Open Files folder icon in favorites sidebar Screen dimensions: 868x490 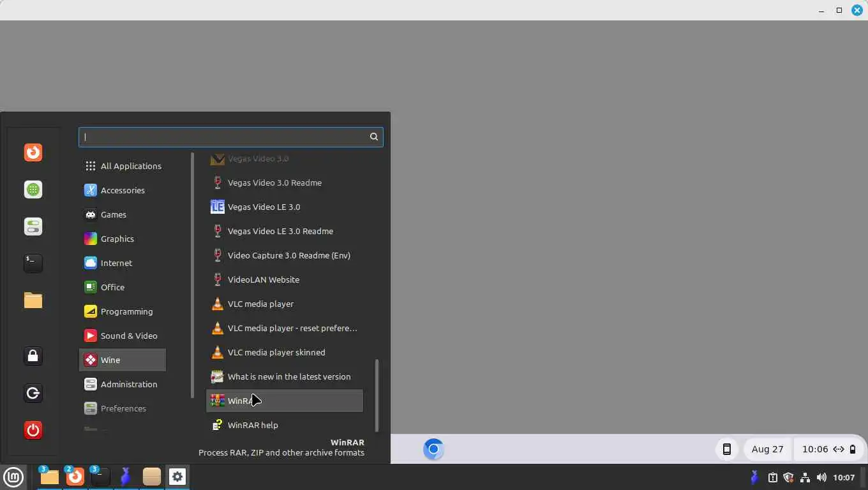coord(33,300)
